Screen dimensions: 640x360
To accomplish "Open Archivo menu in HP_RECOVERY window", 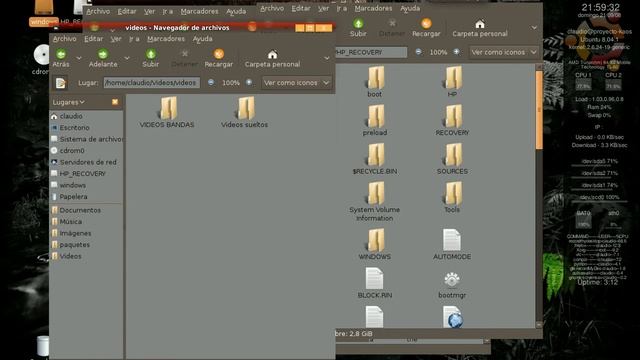I will click(272, 8).
